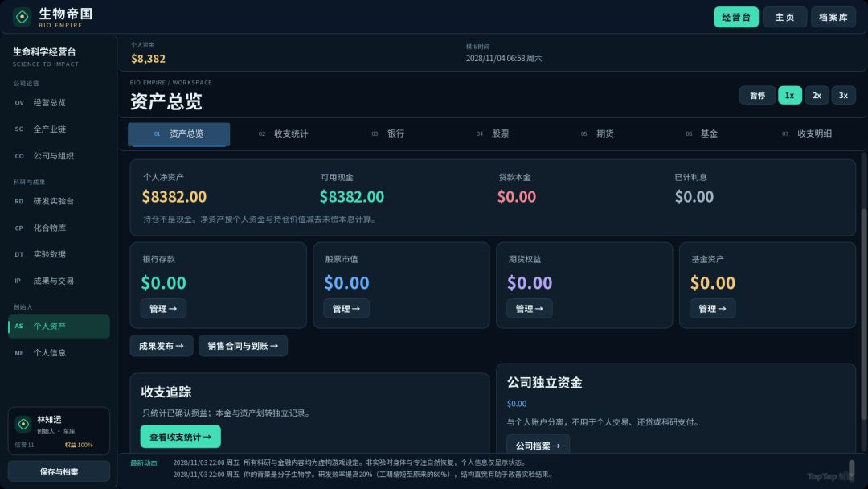Pause the simulation with 暂停
The image size is (868, 489).
(757, 95)
